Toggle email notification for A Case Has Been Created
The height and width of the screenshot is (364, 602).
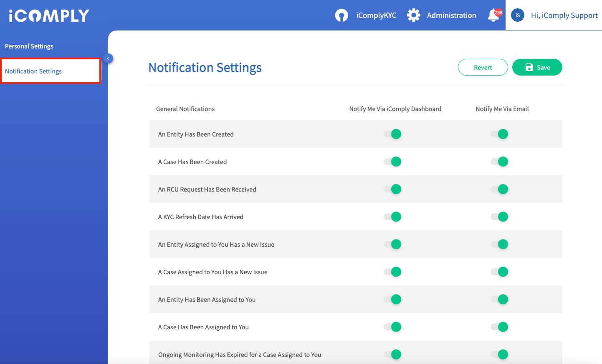click(x=499, y=162)
